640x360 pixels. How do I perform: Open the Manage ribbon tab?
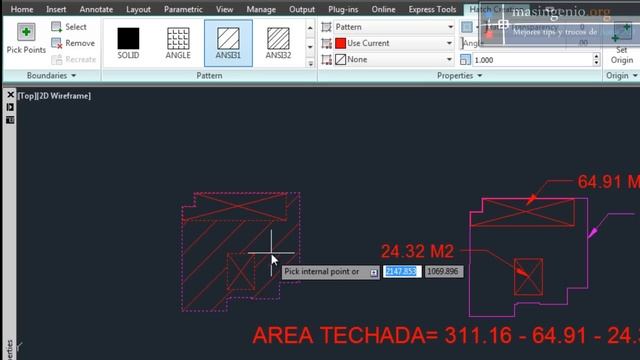click(261, 9)
